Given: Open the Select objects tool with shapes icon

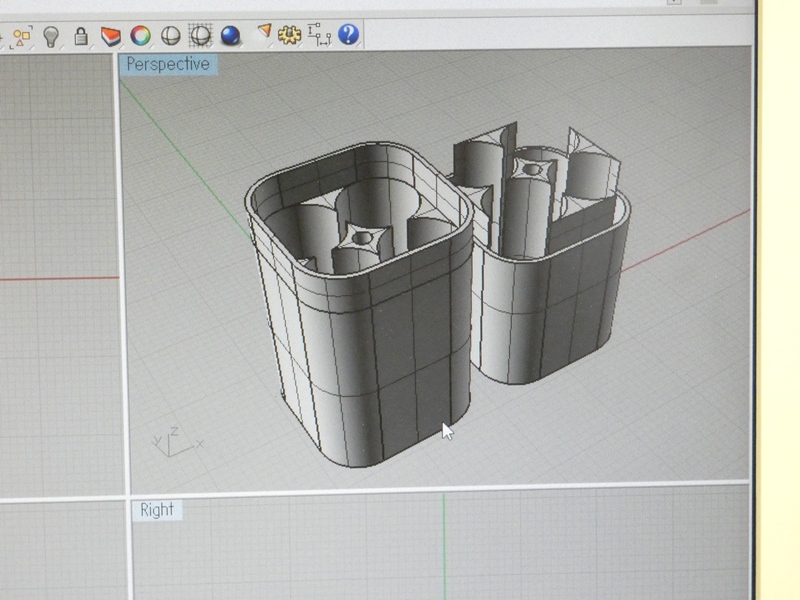Looking at the screenshot, I should pos(21,37).
